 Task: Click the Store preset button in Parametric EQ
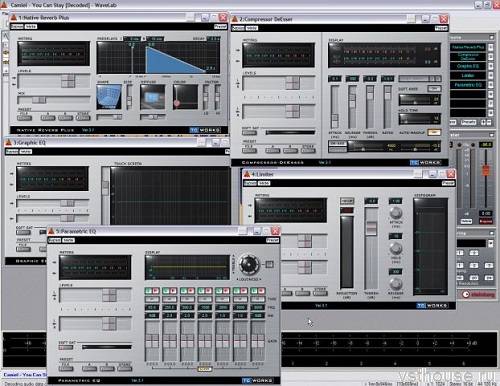pos(124,369)
